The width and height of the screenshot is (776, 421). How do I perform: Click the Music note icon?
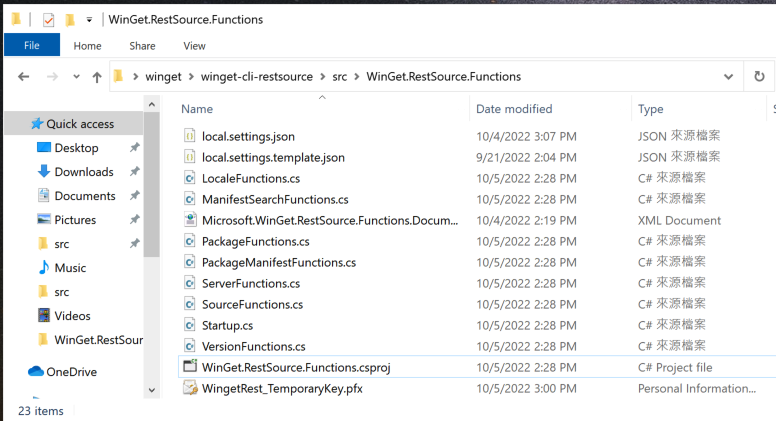[x=44, y=267]
